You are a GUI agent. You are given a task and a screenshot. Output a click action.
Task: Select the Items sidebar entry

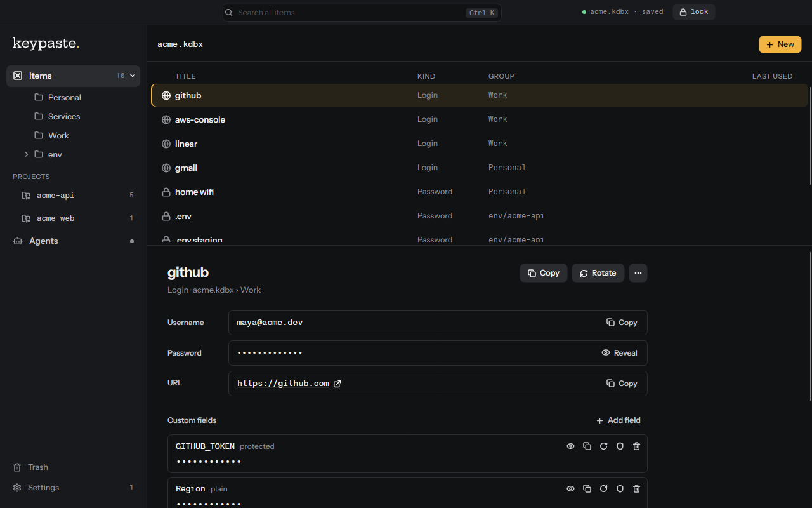point(73,76)
